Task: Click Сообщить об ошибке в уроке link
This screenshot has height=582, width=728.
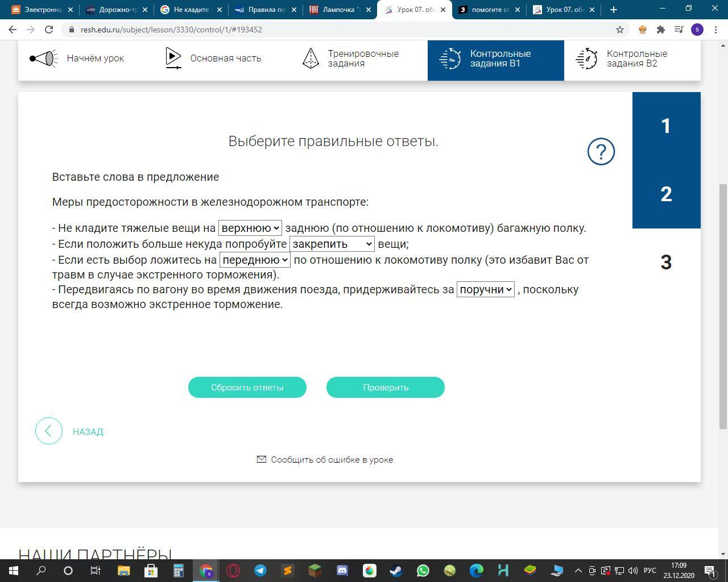Action: click(332, 459)
